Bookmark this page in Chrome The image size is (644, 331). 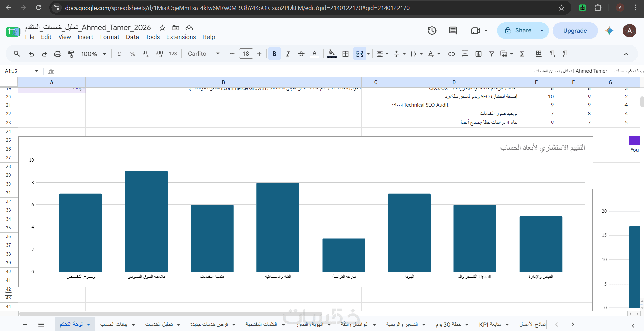point(561,8)
